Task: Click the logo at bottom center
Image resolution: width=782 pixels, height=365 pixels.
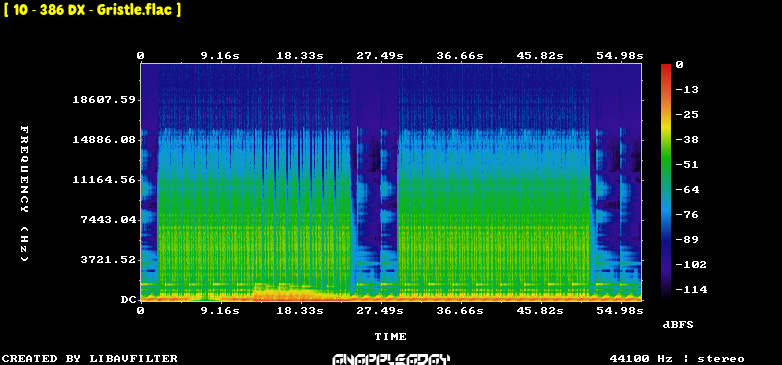Action: [x=391, y=359]
